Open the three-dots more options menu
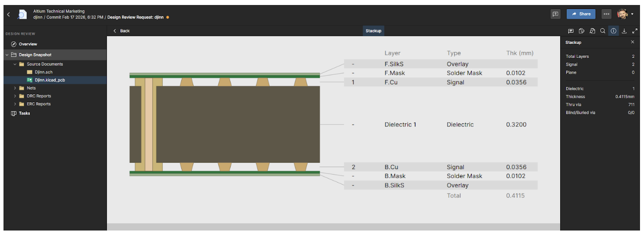 606,14
